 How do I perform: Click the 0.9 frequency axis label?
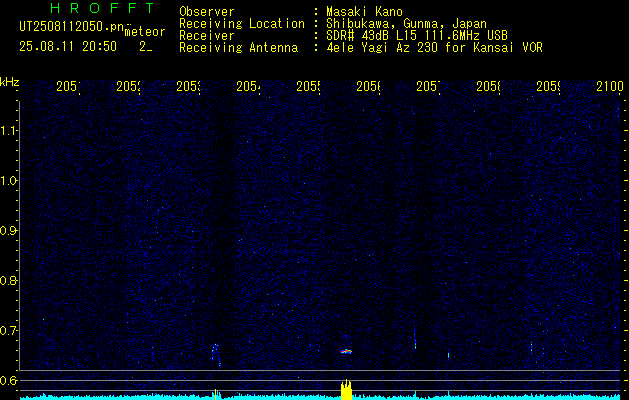click(8, 230)
